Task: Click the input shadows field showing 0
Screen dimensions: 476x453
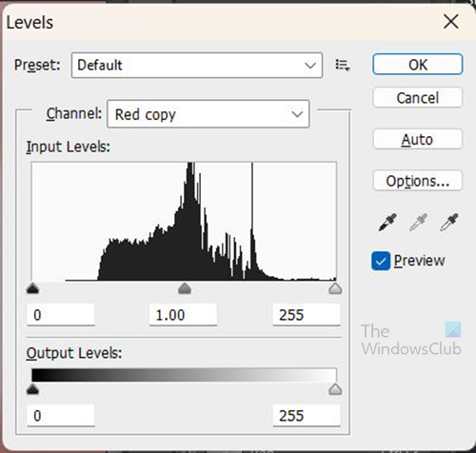Action: tap(61, 315)
